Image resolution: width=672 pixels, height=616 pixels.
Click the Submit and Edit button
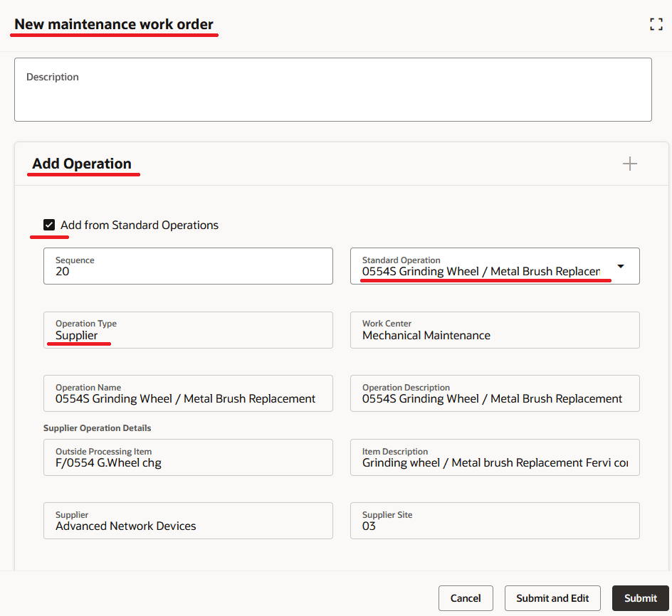click(x=552, y=598)
